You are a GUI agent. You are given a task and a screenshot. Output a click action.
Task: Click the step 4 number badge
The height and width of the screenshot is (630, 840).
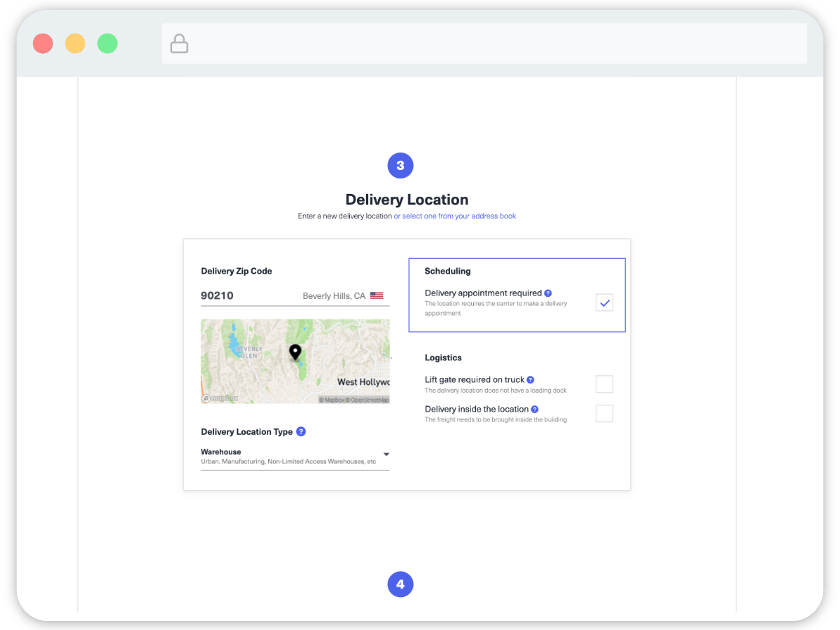click(x=400, y=584)
